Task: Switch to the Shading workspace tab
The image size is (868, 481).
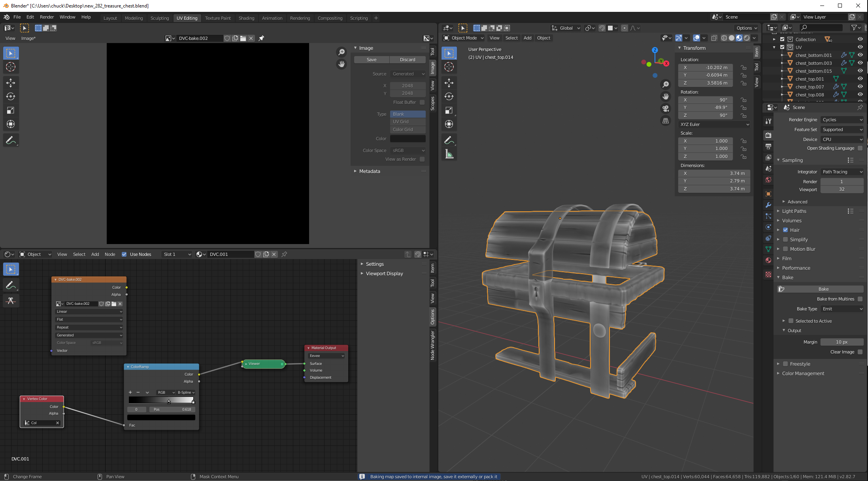Action: point(246,18)
